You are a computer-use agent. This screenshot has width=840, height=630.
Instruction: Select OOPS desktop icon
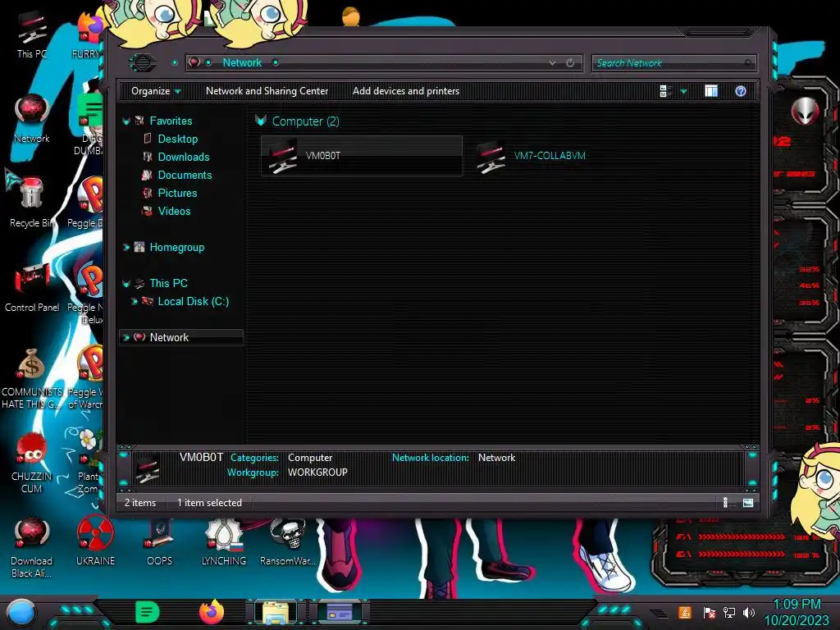click(x=160, y=541)
